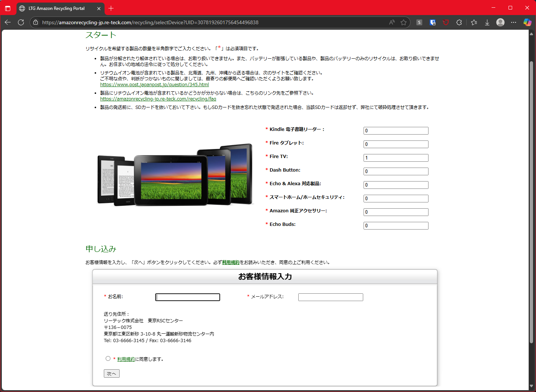Open tab actions menu icon
The image size is (536, 392).
[8, 8]
